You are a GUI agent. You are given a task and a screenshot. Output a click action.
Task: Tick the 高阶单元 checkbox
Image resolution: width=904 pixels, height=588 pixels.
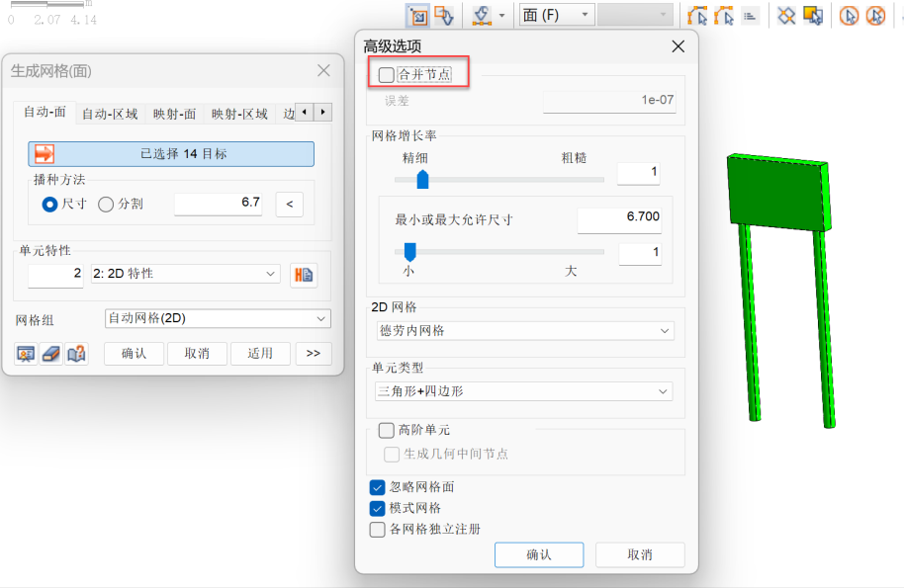(386, 430)
